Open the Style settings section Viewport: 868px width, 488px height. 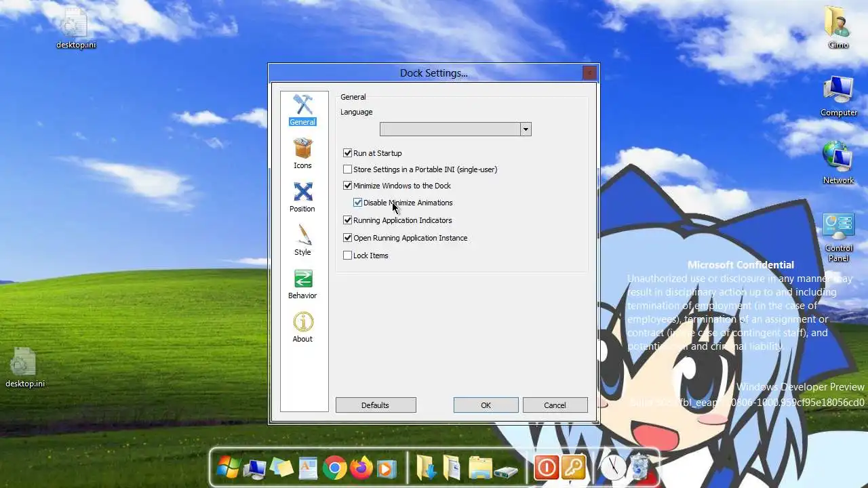[x=302, y=241]
